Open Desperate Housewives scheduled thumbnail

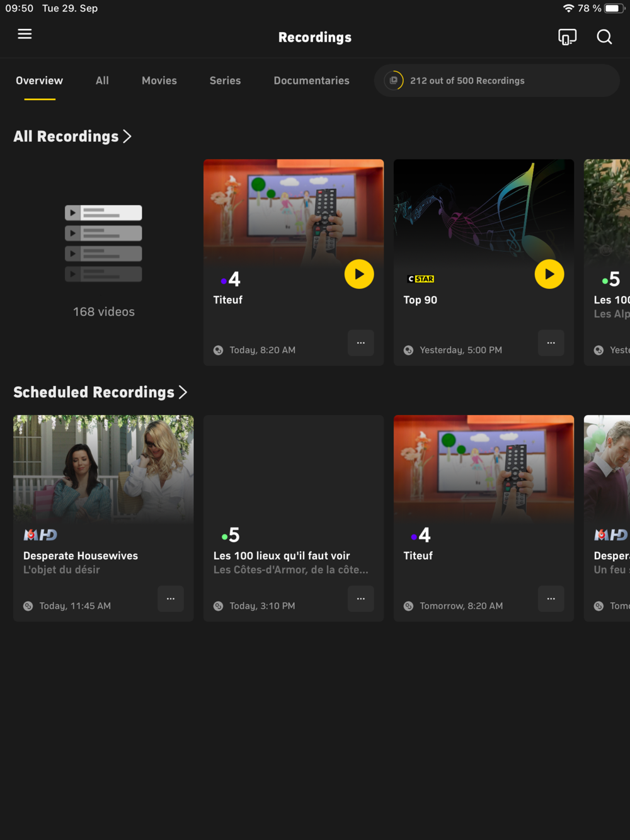pos(103,468)
